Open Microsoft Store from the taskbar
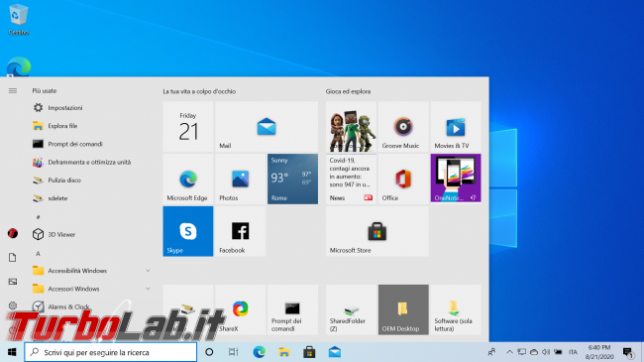Image resolution: width=644 pixels, height=362 pixels. [x=309, y=352]
